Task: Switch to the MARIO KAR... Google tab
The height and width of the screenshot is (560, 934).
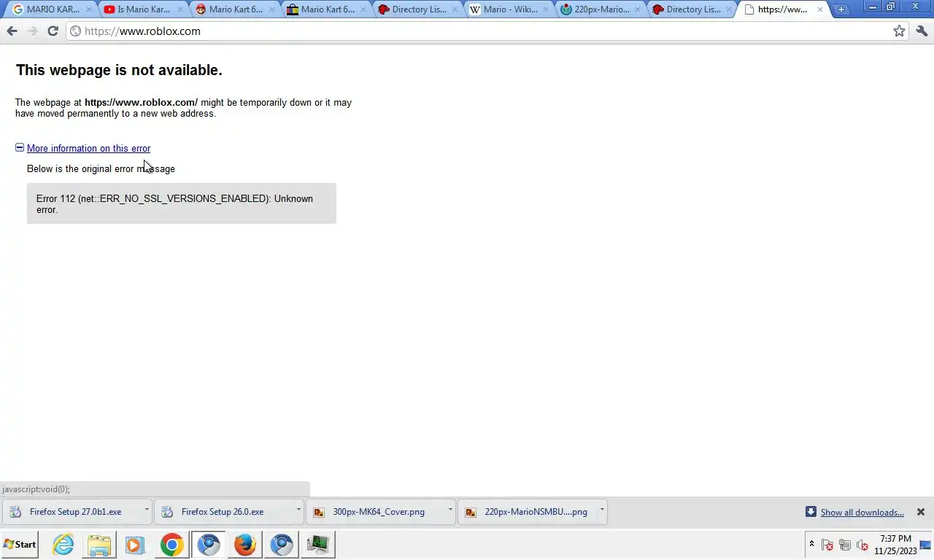Action: 51,9
